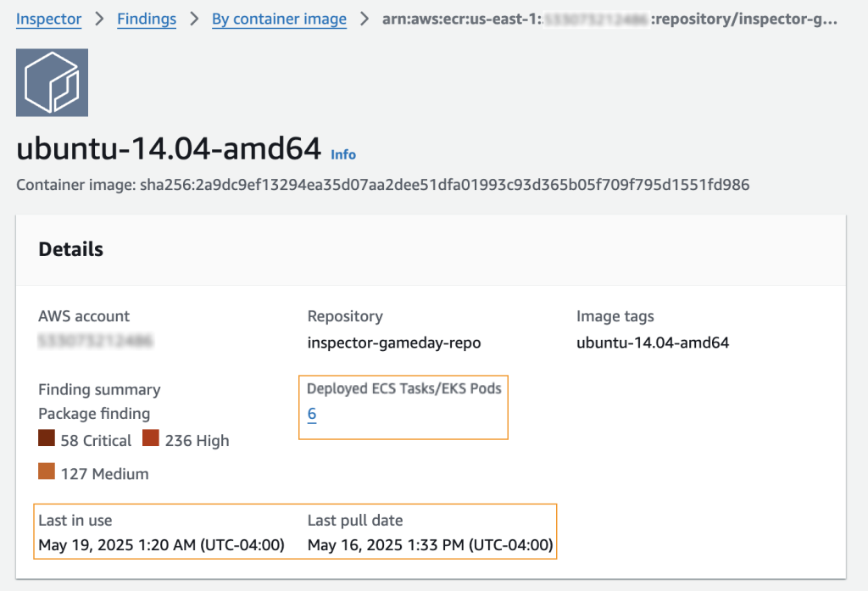Click the Info link beside the title
This screenshot has width=868, height=591.
tap(343, 154)
